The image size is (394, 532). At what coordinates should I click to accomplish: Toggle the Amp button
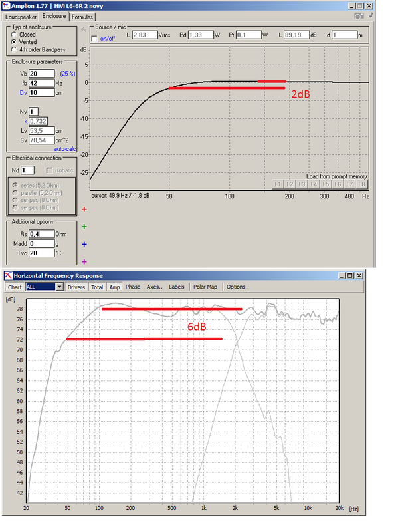point(114,287)
